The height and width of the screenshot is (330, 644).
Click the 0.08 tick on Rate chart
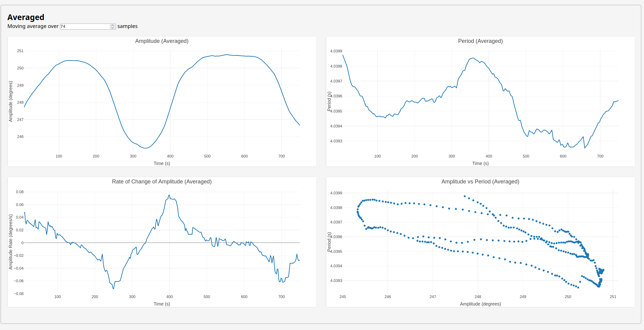tap(20, 192)
